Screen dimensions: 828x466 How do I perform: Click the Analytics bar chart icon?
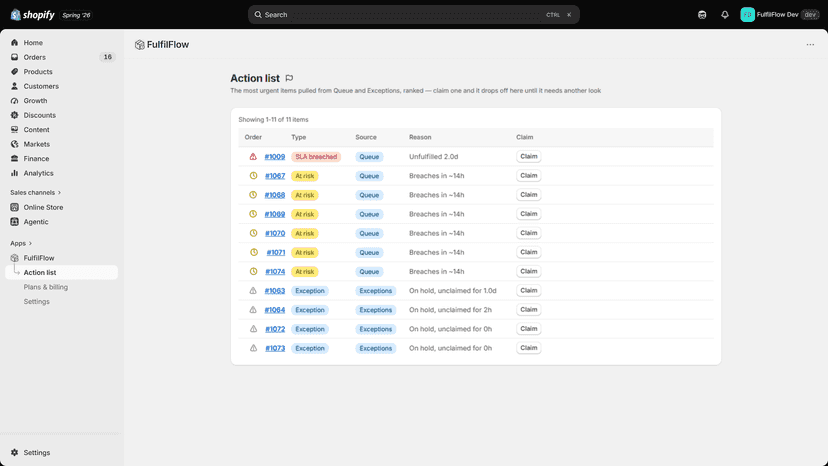coord(14,173)
